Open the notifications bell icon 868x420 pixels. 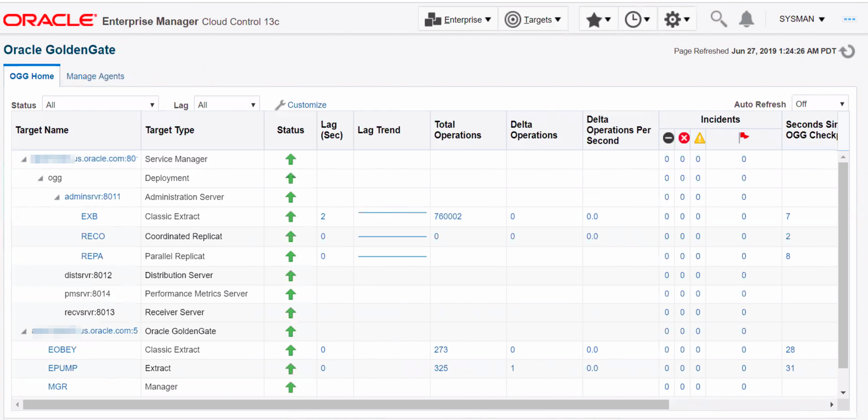pos(746,19)
